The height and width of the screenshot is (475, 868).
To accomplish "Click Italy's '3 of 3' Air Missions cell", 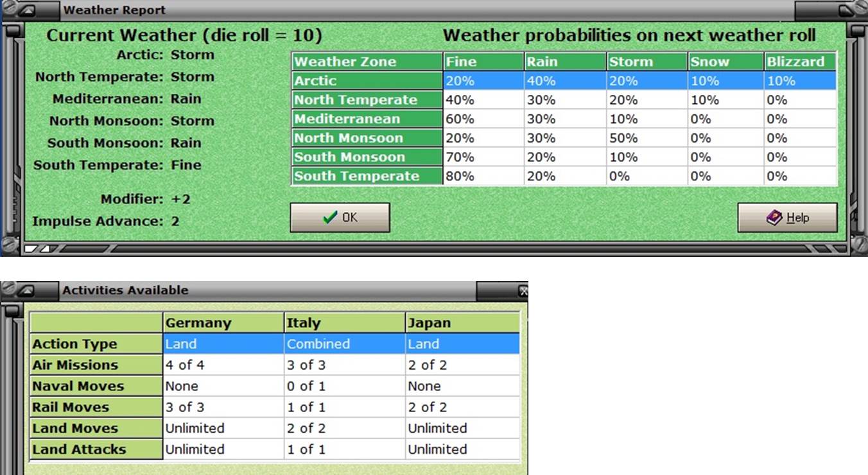I will tap(344, 365).
